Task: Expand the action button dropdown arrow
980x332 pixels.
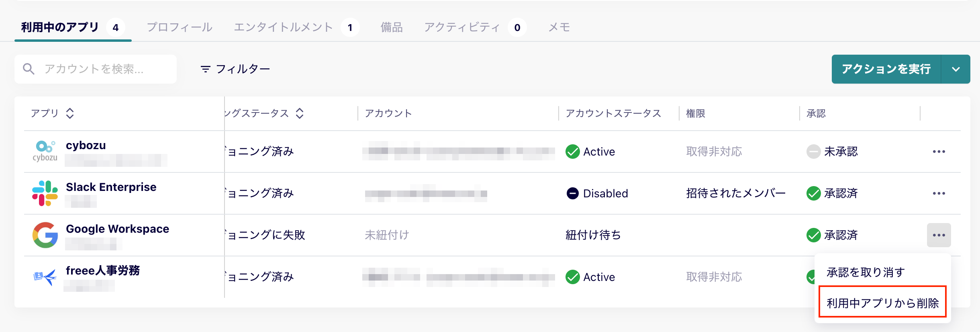Action: (956, 69)
